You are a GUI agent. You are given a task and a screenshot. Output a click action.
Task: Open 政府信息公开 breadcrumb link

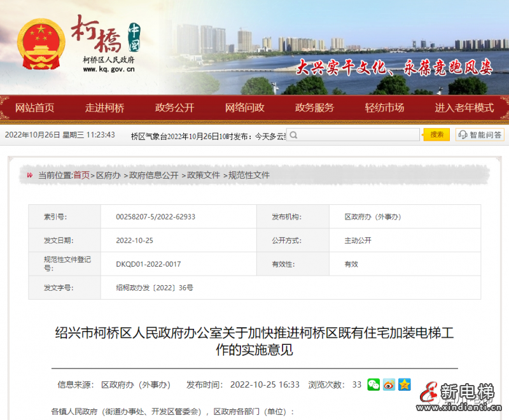[153, 175]
